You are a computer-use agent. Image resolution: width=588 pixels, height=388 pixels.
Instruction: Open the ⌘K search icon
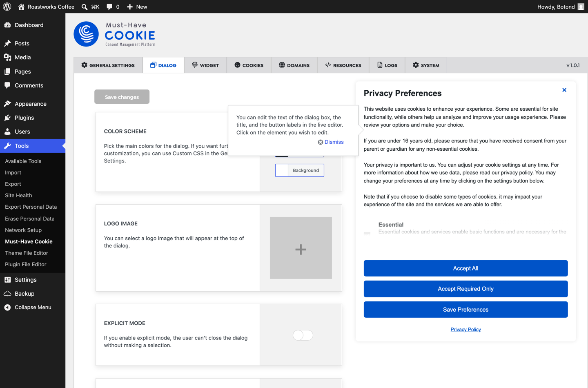pos(85,7)
